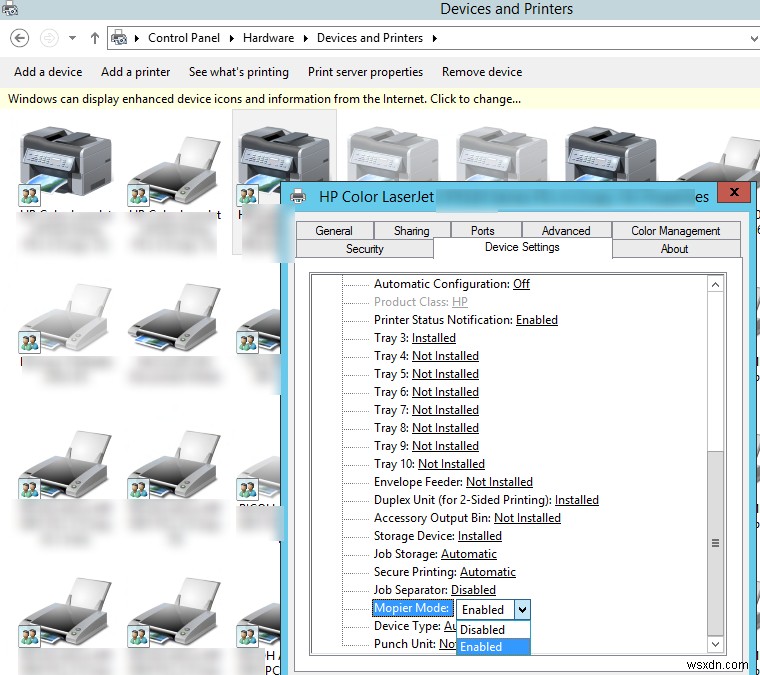This screenshot has height=675, width=760.
Task: Switch to the Sharing tab
Action: click(412, 231)
